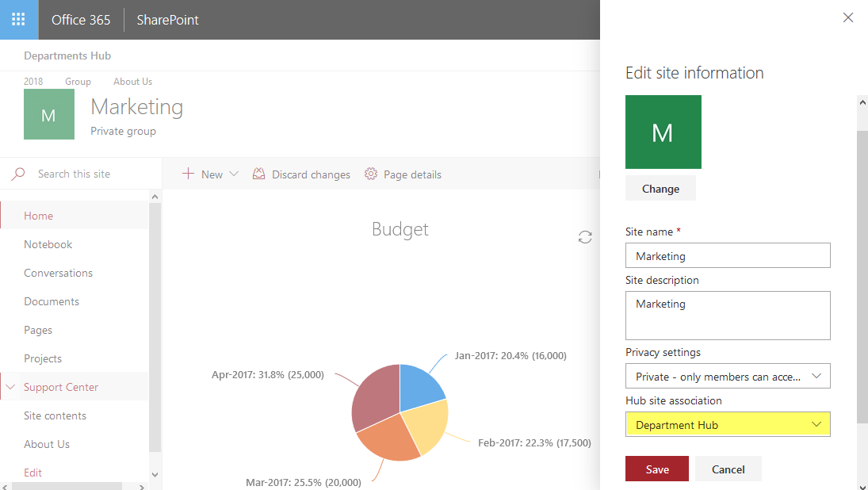Image resolution: width=868 pixels, height=490 pixels.
Task: Open Page details via its gear icon
Action: point(371,174)
